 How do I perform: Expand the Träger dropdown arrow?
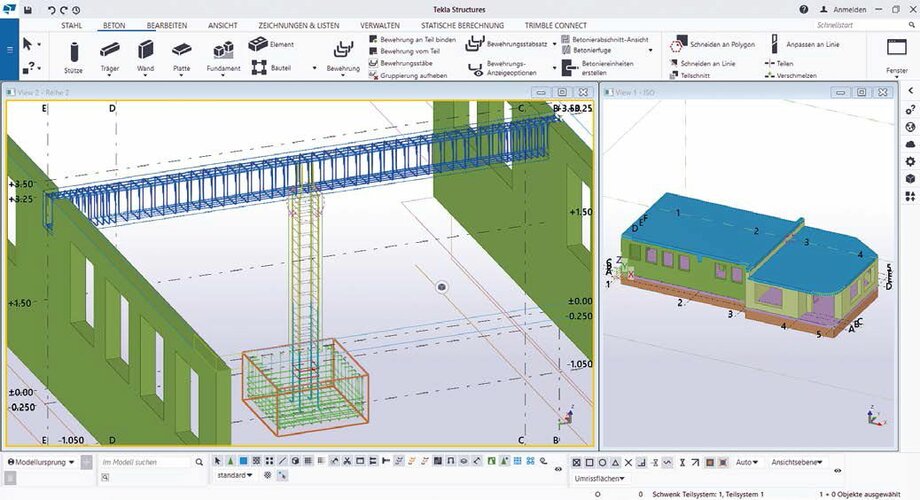pyautogui.click(x=110, y=75)
